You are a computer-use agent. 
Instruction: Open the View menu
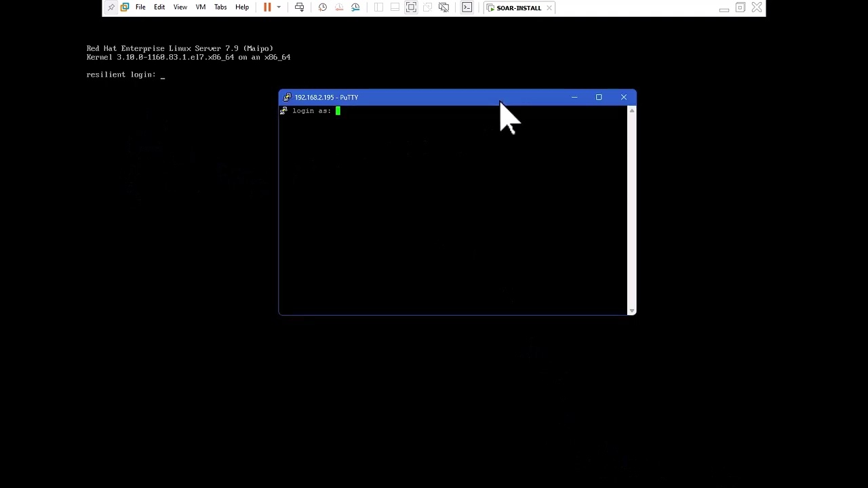point(180,7)
